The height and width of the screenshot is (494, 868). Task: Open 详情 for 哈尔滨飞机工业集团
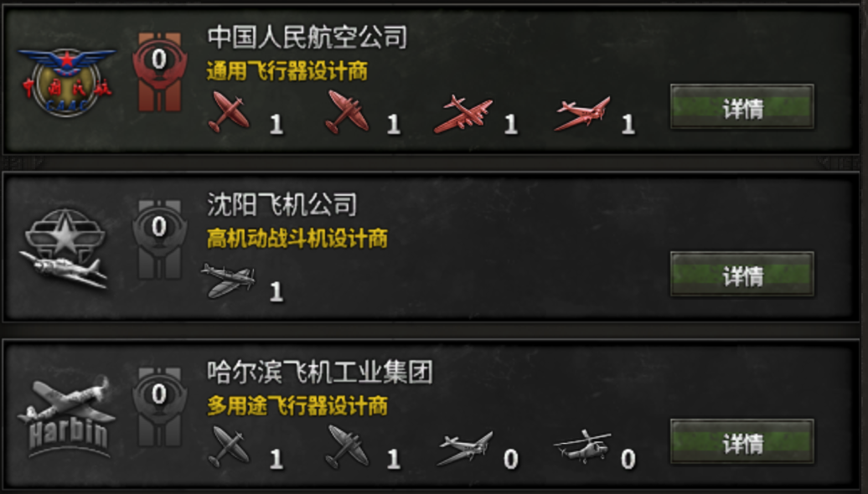742,442
